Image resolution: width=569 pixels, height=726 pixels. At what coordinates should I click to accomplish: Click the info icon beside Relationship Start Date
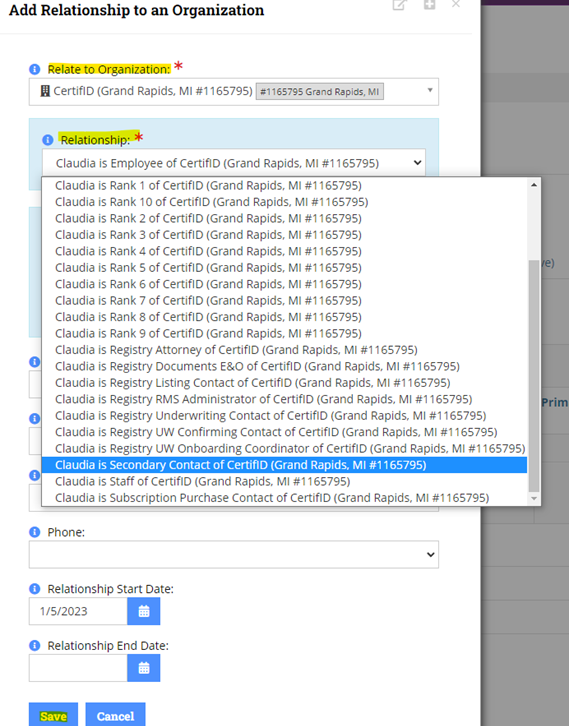click(x=35, y=589)
